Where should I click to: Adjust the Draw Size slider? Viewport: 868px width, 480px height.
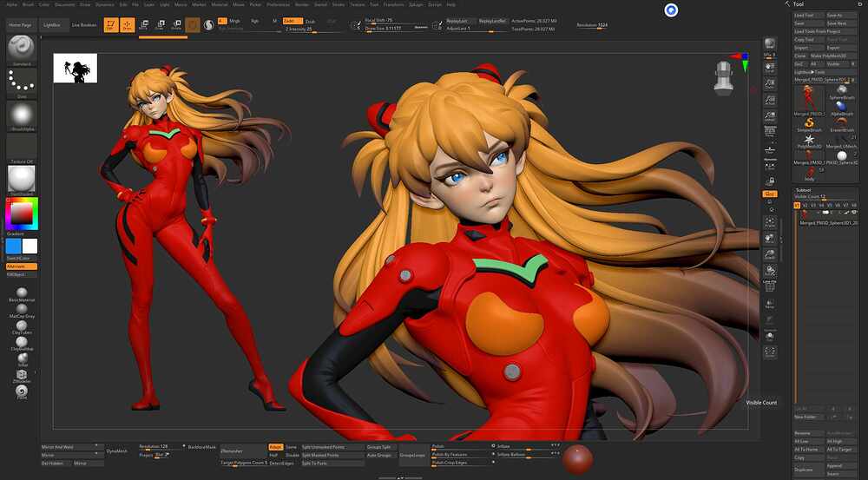coord(397,28)
